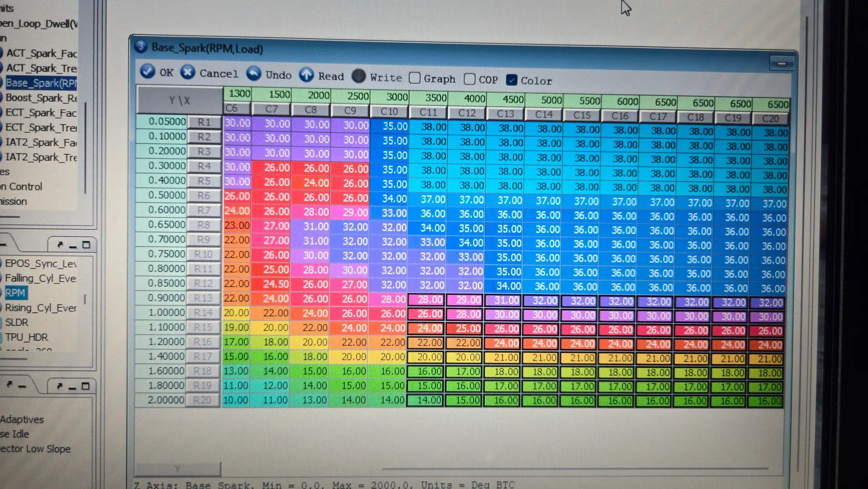Click the Write round icon

[x=358, y=76]
